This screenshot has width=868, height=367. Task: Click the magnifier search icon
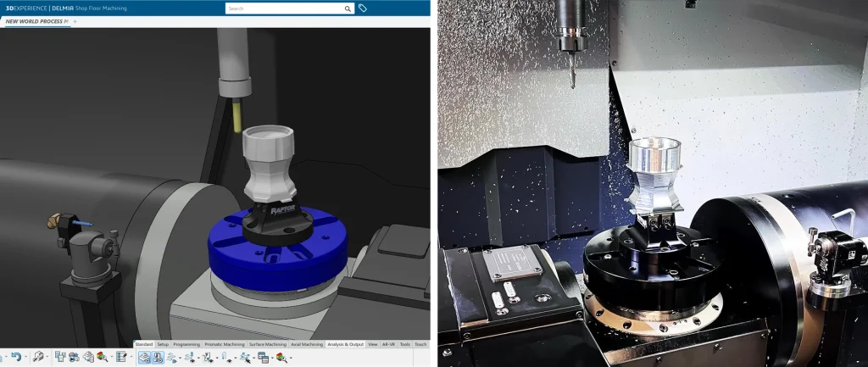pos(348,8)
